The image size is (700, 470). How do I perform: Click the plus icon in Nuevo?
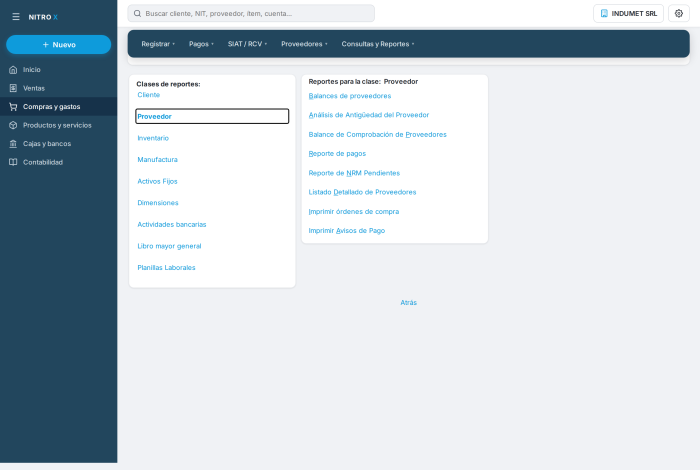46,45
